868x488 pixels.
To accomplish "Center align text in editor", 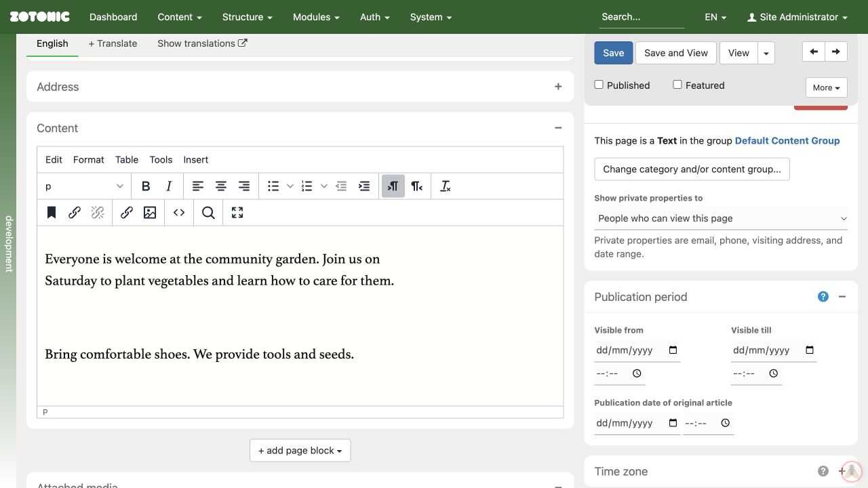I will point(221,186).
